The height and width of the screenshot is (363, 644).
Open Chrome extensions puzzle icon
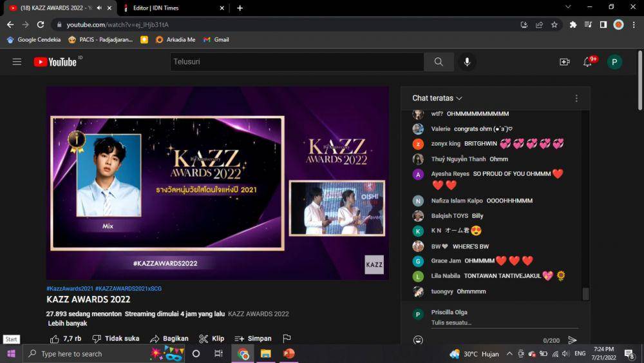point(573,25)
